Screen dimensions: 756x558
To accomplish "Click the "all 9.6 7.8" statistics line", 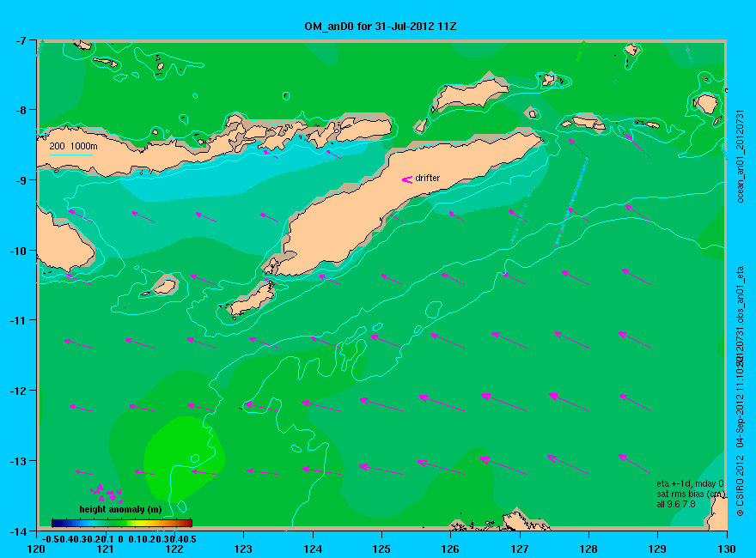I will [676, 504].
